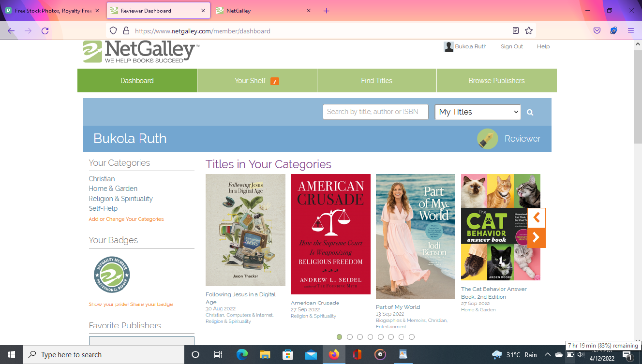Viewport: 642px width, 364px height.
Task: Open Cat Behavior Answer Book title link
Action: coord(494,293)
